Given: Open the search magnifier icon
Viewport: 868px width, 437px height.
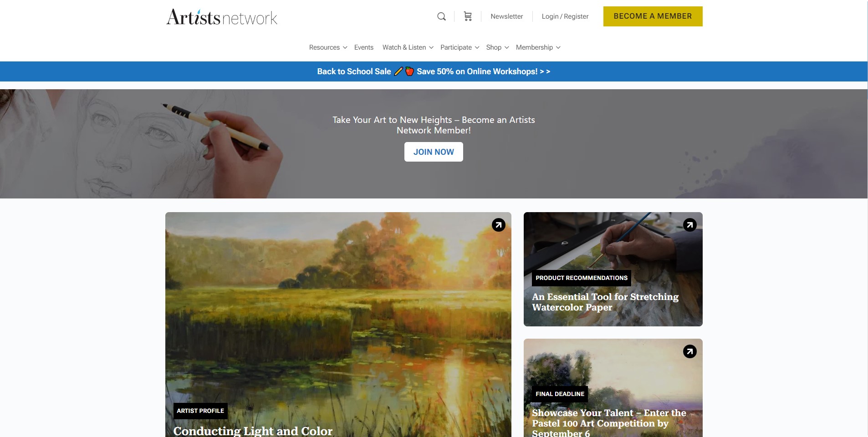Looking at the screenshot, I should pyautogui.click(x=441, y=16).
